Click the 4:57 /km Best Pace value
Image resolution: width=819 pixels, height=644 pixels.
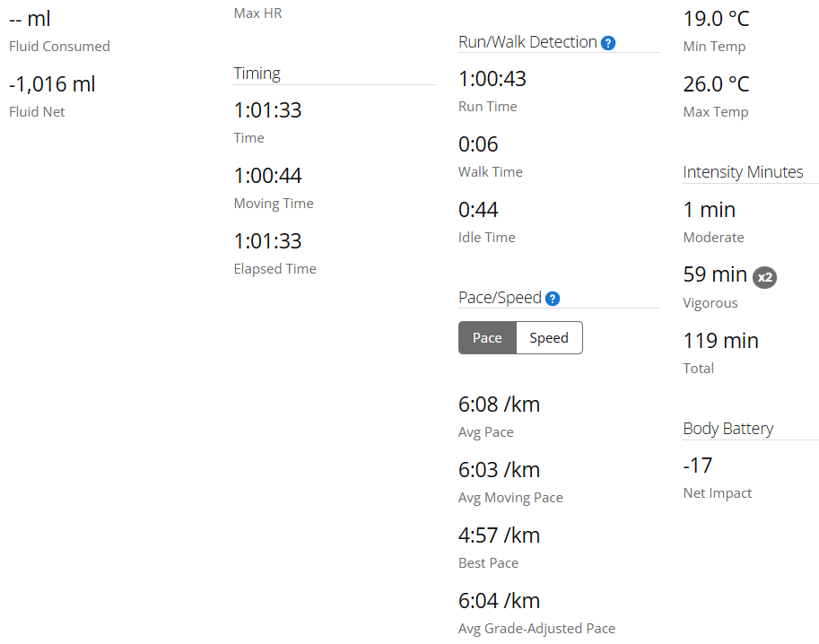point(500,535)
